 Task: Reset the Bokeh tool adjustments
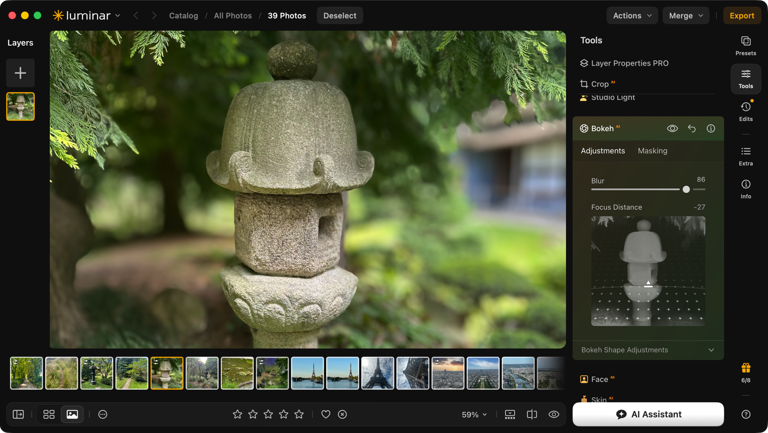point(692,128)
